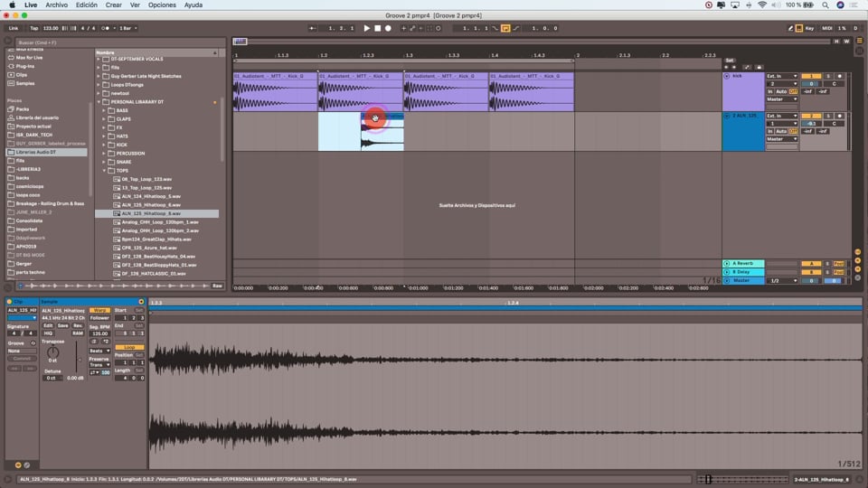
Task: Expand the PERCUSSION folder
Action: [104, 154]
